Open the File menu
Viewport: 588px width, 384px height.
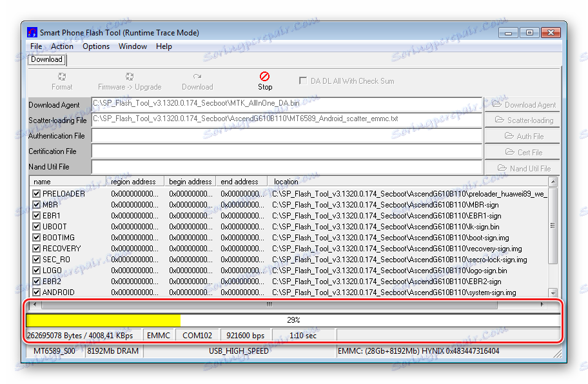36,46
